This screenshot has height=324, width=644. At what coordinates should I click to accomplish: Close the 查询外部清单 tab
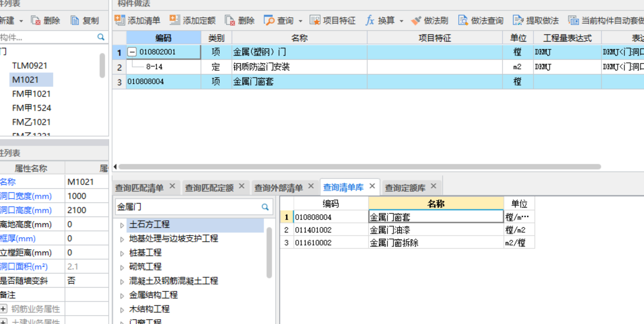(x=311, y=186)
